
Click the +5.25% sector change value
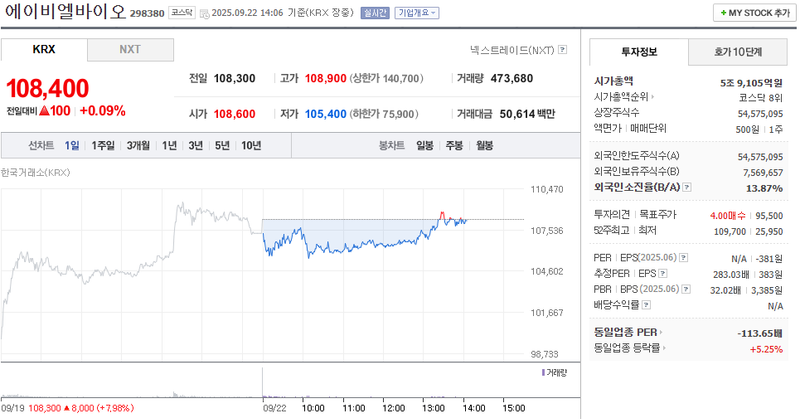[x=766, y=350]
